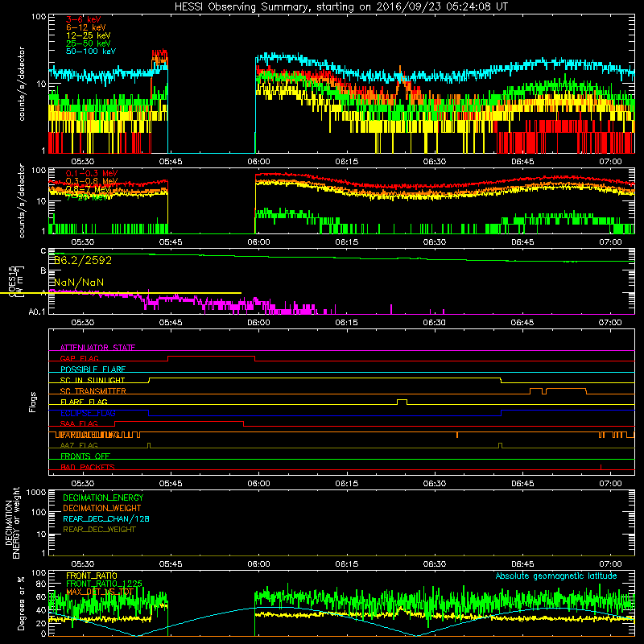The width and height of the screenshot is (644, 644).
Task: Select the FRONT_RATIO legend label
Action: point(92,576)
